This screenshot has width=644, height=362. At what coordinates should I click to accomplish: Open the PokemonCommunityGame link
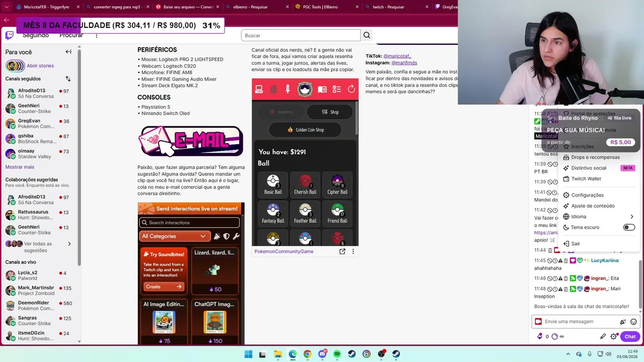coord(284,251)
